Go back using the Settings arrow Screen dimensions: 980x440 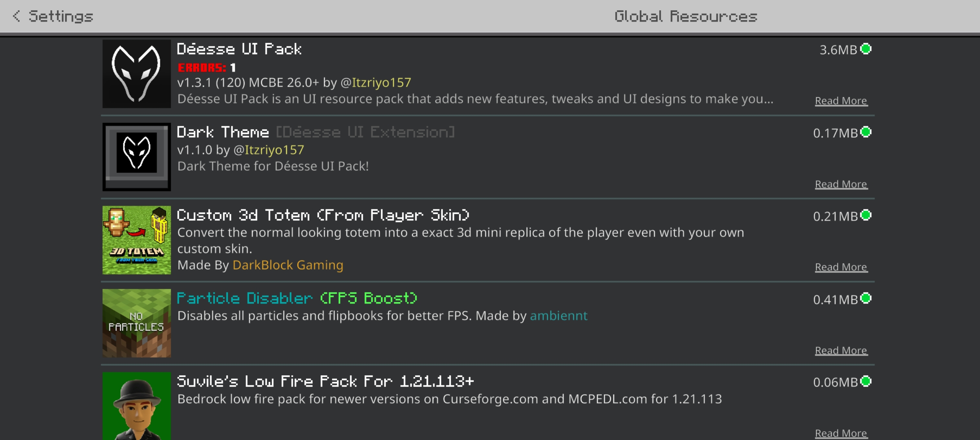point(17,16)
